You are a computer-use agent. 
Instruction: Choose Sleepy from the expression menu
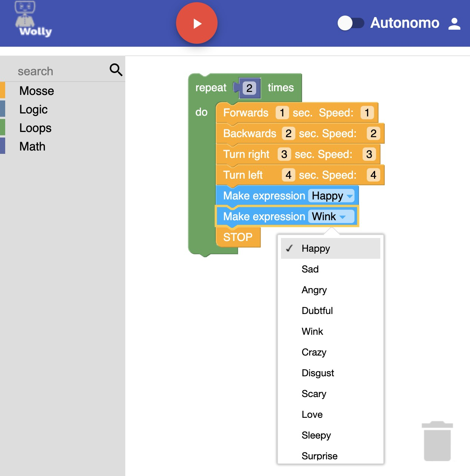pos(331,435)
